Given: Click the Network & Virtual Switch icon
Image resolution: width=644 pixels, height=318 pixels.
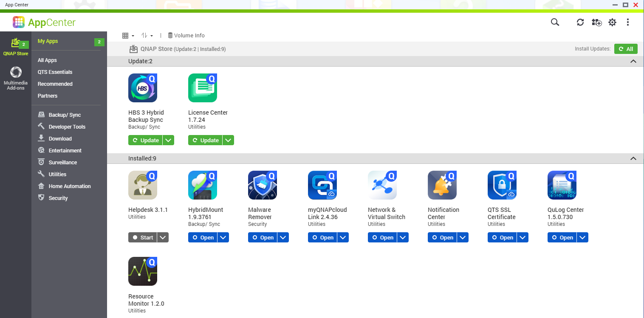Looking at the screenshot, I should click(x=382, y=185).
